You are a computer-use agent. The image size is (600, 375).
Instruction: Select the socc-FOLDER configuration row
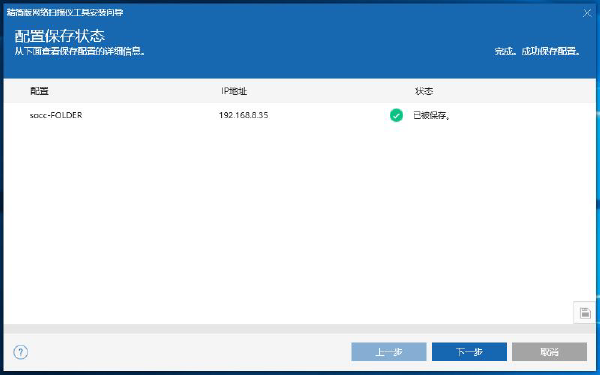tap(300, 115)
